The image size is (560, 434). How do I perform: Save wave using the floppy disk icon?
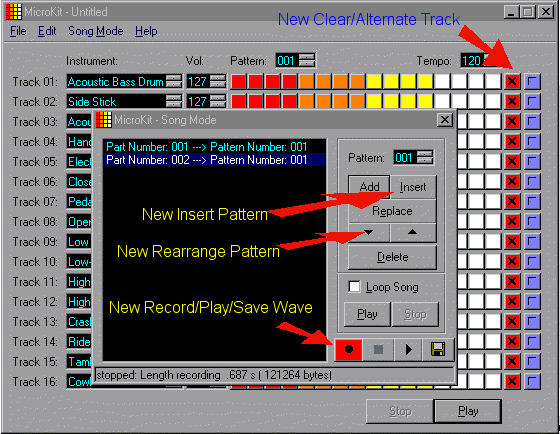[x=438, y=349]
